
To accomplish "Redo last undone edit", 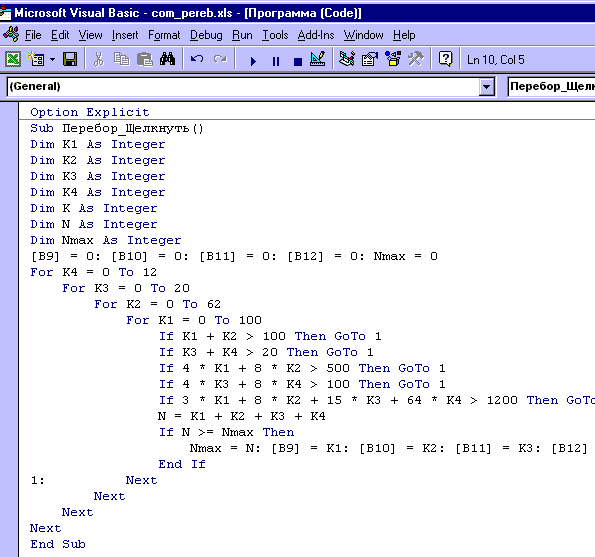I will click(x=220, y=59).
